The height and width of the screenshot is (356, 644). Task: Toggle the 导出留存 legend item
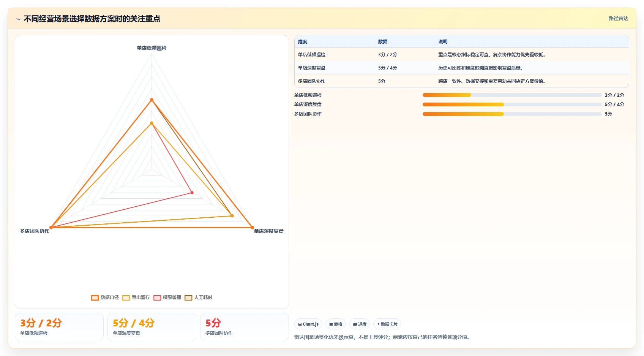click(x=136, y=297)
